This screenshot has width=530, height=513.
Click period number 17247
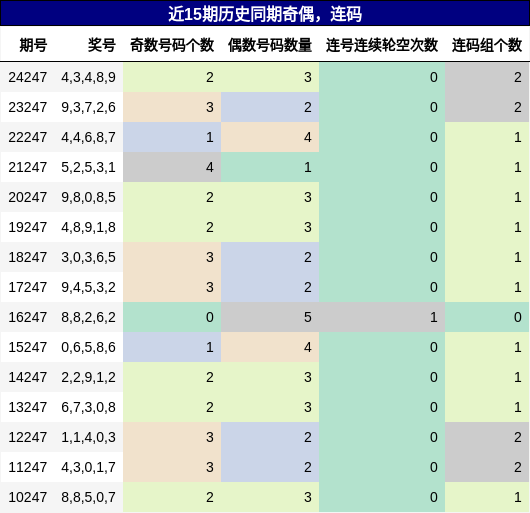pos(28,287)
